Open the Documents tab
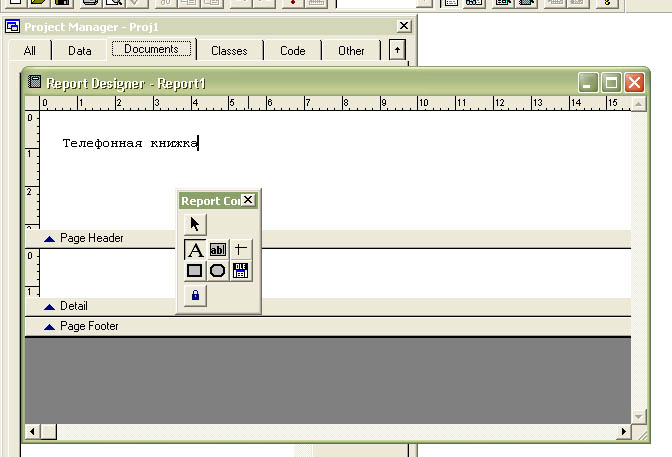Screen dimensions: 672x457 coord(151,49)
